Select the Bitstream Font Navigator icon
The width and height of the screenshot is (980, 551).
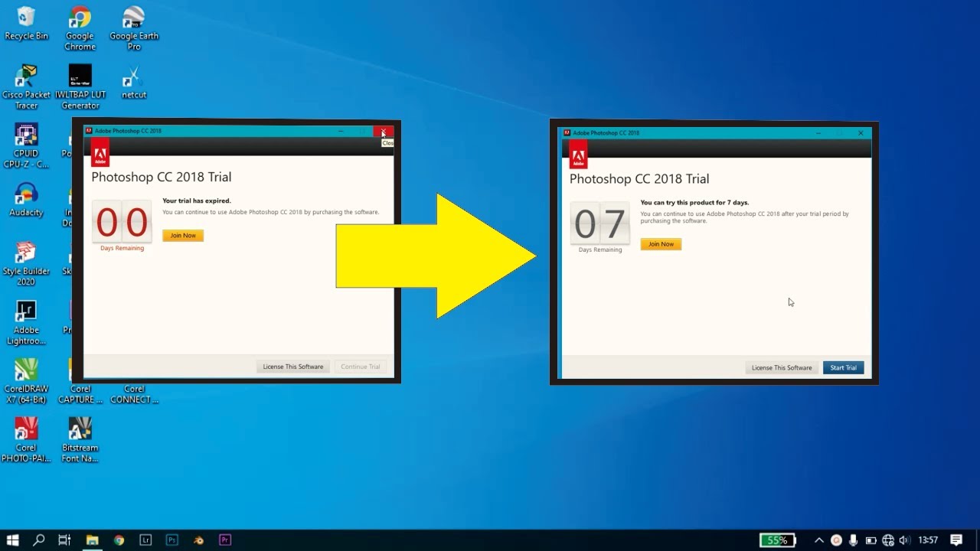pos(80,441)
